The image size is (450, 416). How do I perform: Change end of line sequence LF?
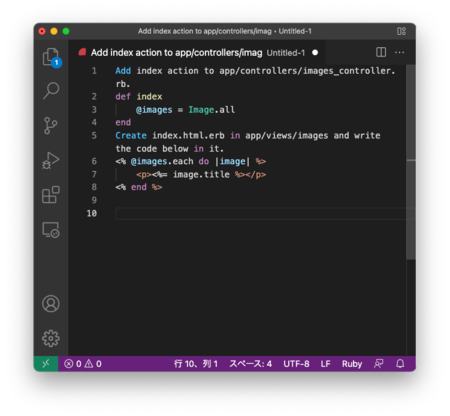pos(325,364)
